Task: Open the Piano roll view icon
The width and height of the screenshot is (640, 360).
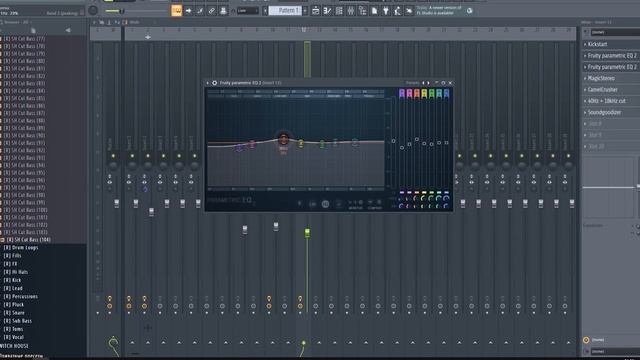Action: 327,11
